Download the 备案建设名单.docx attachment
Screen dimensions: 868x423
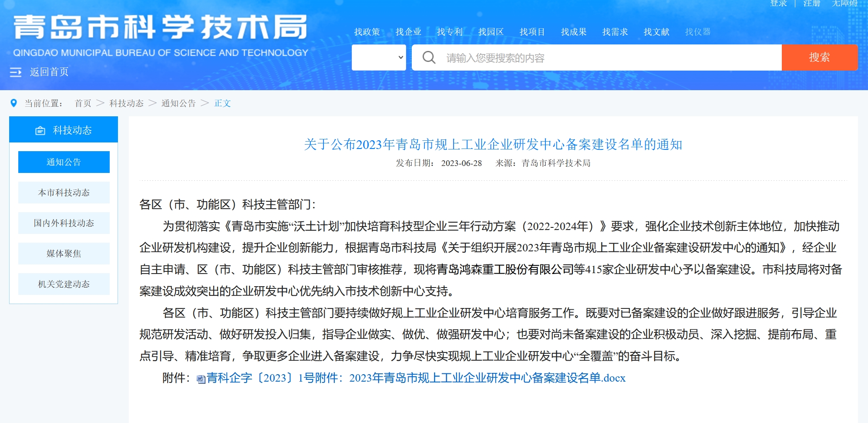pyautogui.click(x=416, y=378)
